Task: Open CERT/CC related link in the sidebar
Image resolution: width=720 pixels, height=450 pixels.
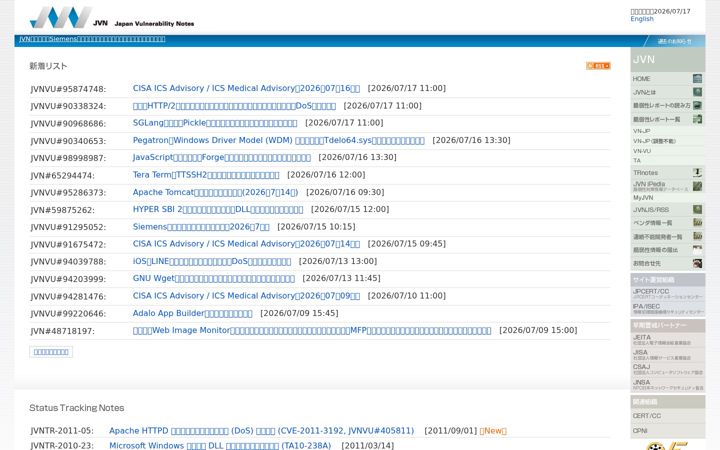Action: click(668, 416)
